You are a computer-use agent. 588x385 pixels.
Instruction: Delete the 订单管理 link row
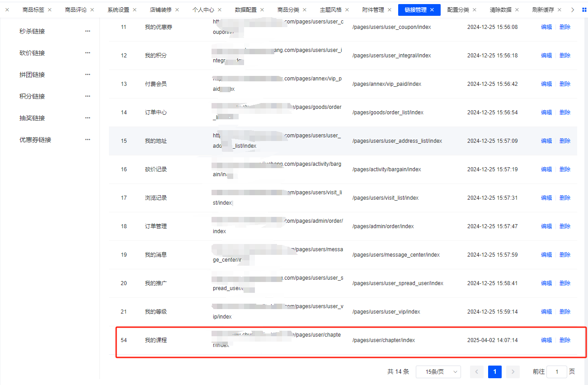[x=565, y=226]
